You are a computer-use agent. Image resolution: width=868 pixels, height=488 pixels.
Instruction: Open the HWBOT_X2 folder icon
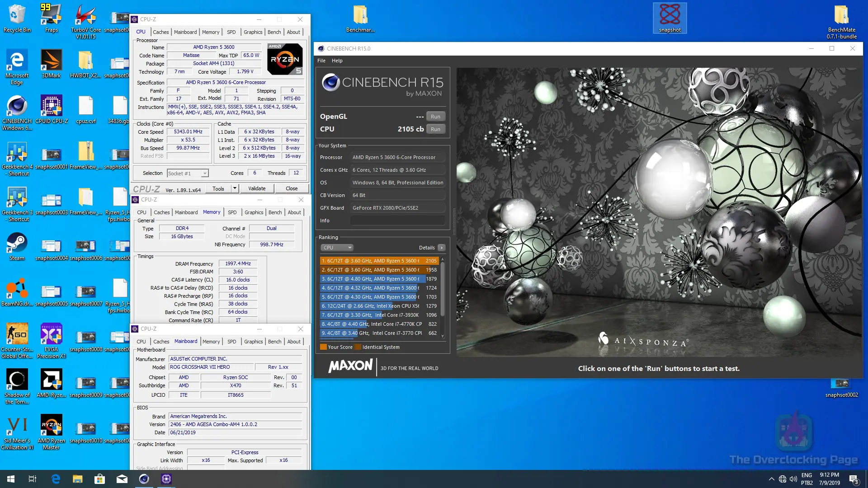point(85,64)
